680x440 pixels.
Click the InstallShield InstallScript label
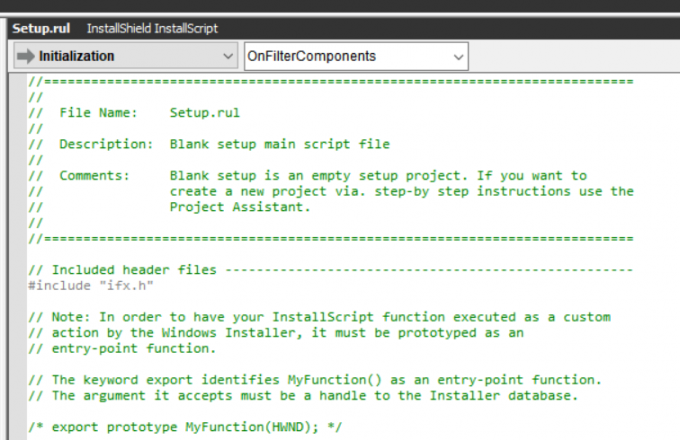152,29
